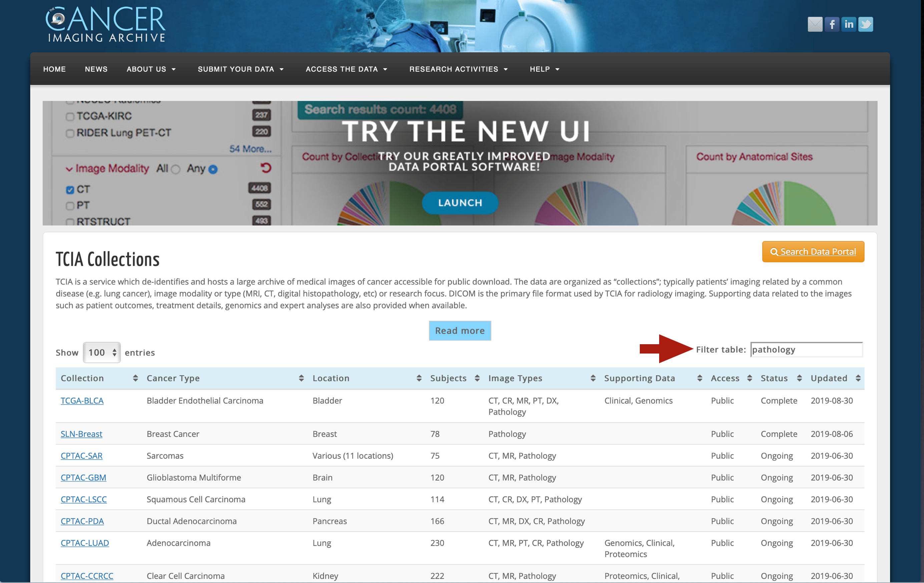Sort by the Location column arrows
This screenshot has width=924, height=583.
tap(419, 378)
